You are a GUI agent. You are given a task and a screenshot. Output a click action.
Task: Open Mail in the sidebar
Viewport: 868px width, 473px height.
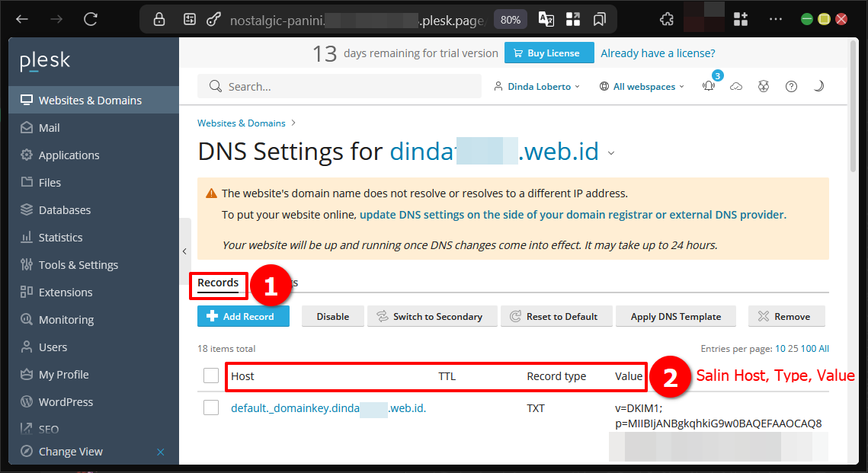[50, 128]
